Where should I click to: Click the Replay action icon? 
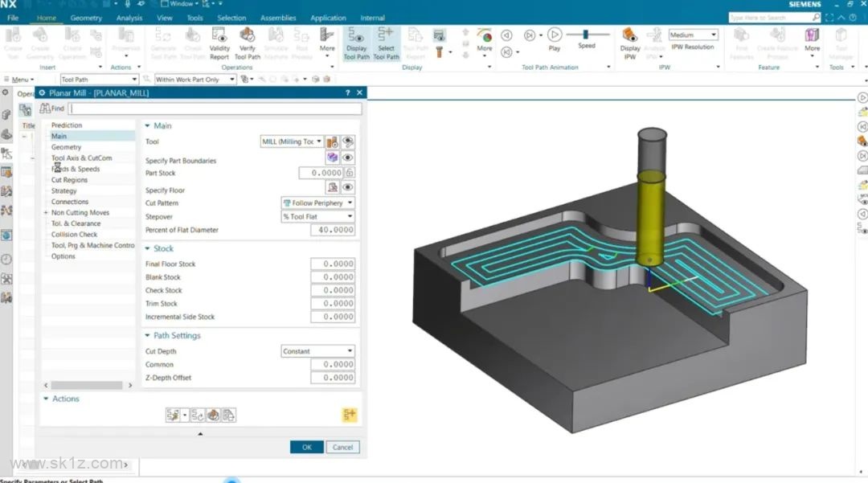pos(198,415)
